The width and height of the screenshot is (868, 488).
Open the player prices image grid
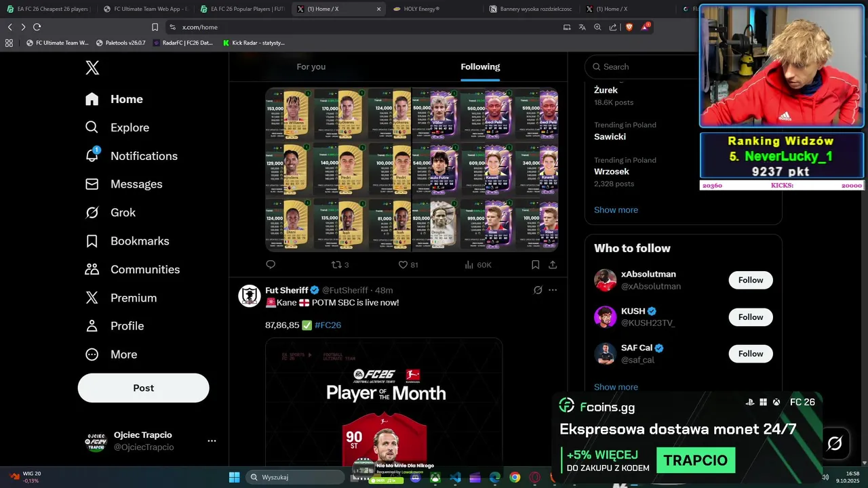tap(412, 169)
